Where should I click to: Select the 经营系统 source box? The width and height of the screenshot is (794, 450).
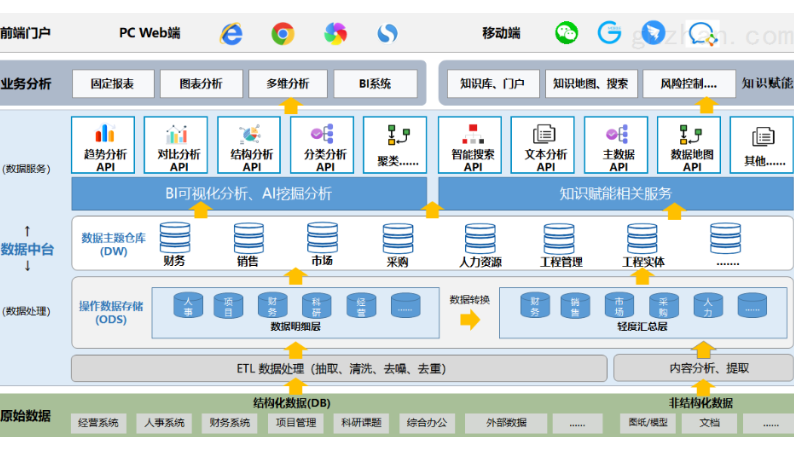98,423
